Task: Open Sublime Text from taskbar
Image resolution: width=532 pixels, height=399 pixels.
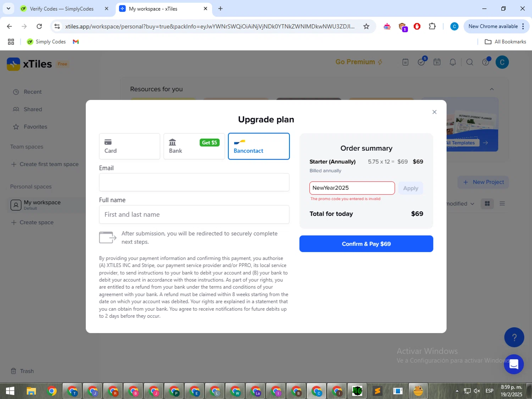Action: coord(377,391)
